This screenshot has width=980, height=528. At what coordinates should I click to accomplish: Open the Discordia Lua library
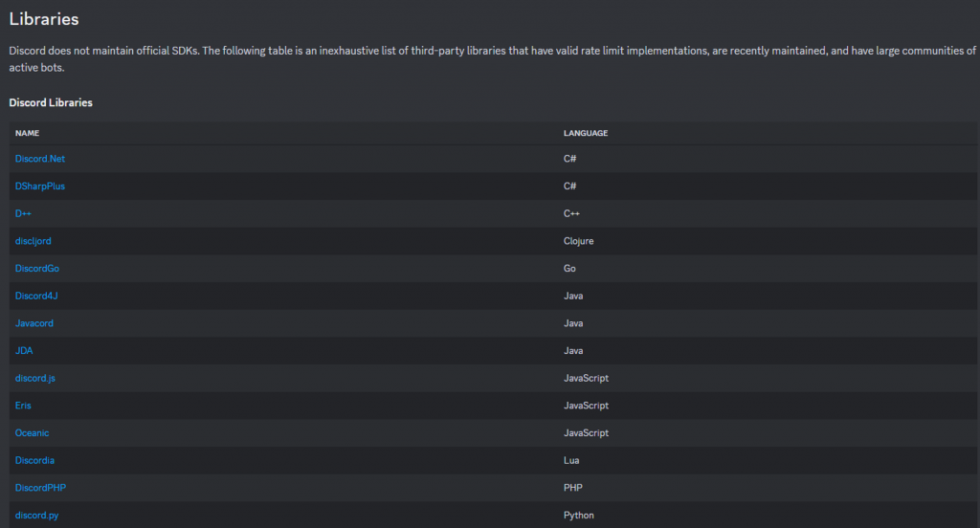pos(34,460)
